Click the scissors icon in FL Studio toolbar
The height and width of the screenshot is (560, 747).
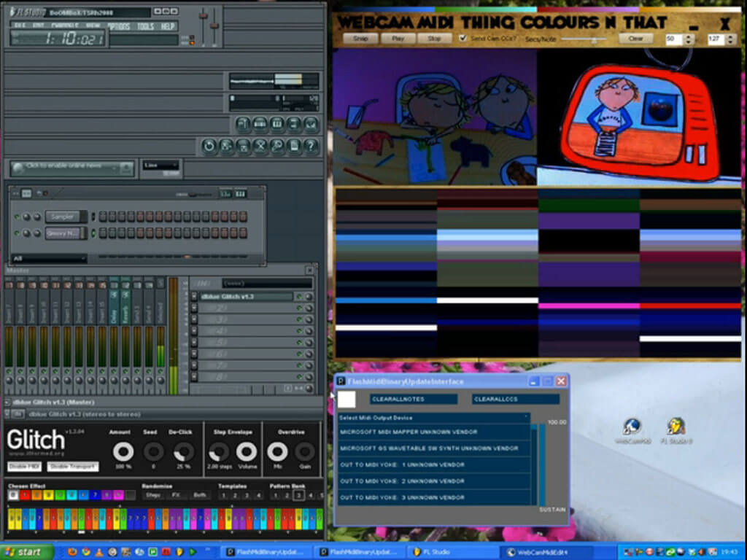260,146
